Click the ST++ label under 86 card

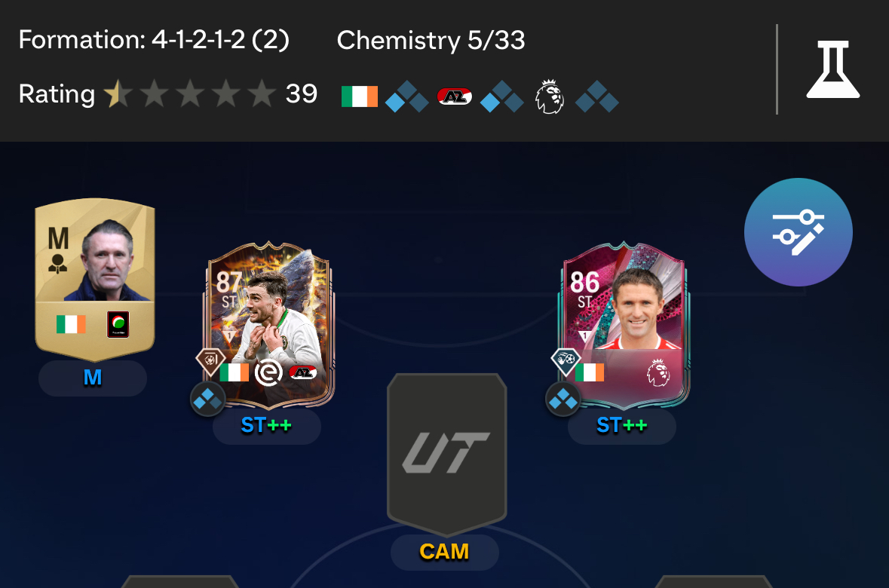622,425
